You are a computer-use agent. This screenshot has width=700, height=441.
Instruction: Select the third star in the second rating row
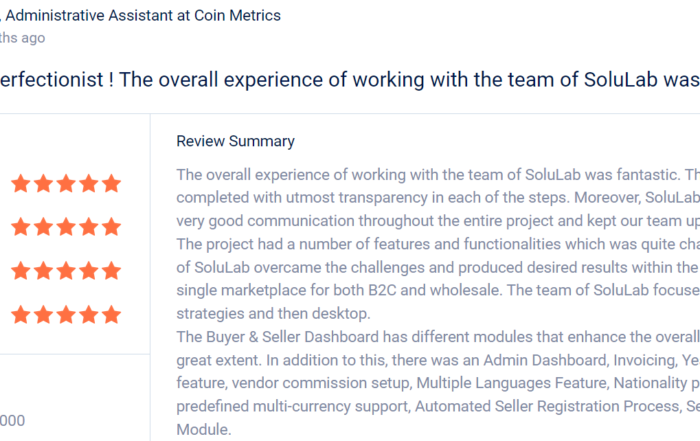(x=66, y=227)
